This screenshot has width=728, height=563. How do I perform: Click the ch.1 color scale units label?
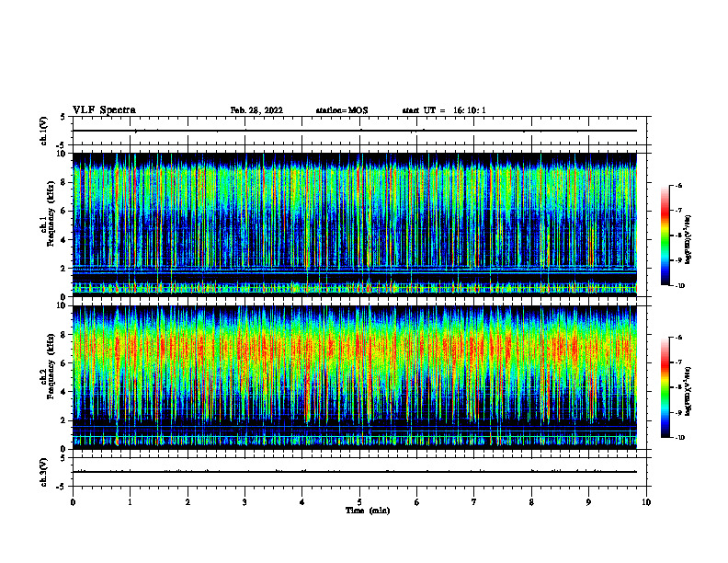pos(688,239)
